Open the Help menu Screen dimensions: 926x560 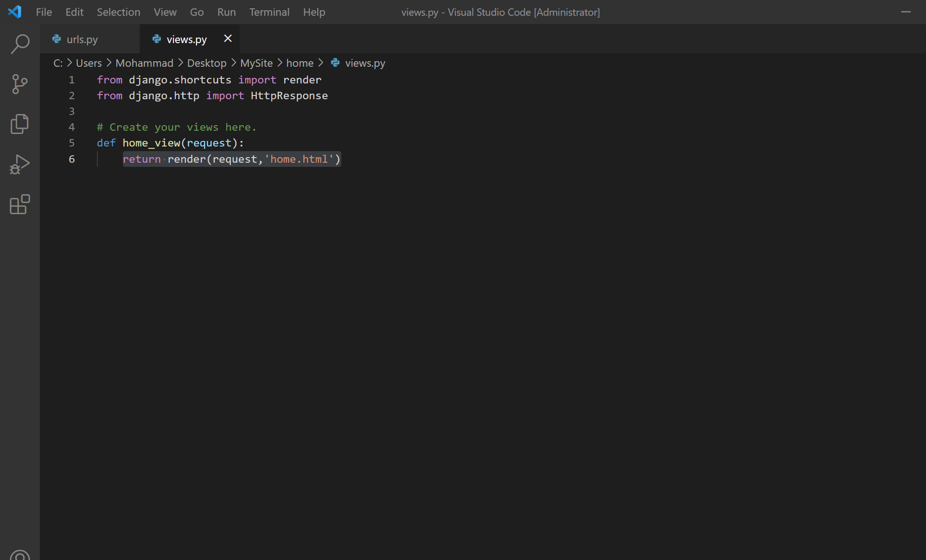coord(314,12)
